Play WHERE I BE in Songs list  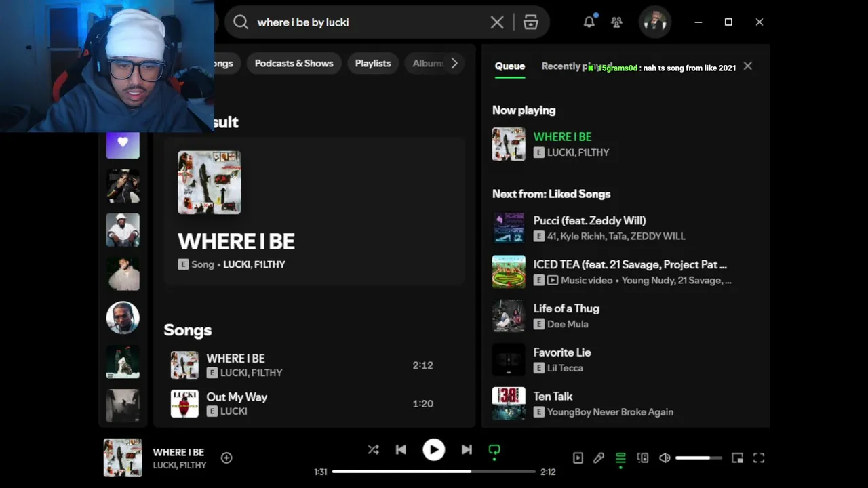tap(315, 365)
